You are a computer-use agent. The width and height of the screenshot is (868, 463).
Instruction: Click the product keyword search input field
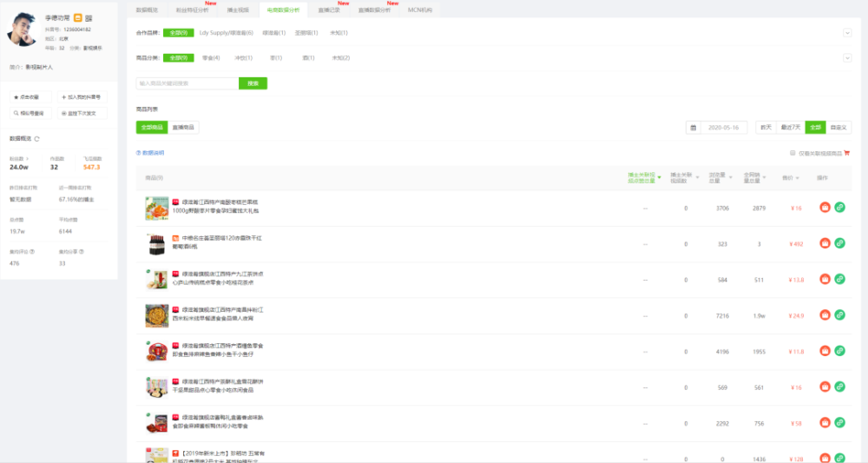[x=187, y=83]
